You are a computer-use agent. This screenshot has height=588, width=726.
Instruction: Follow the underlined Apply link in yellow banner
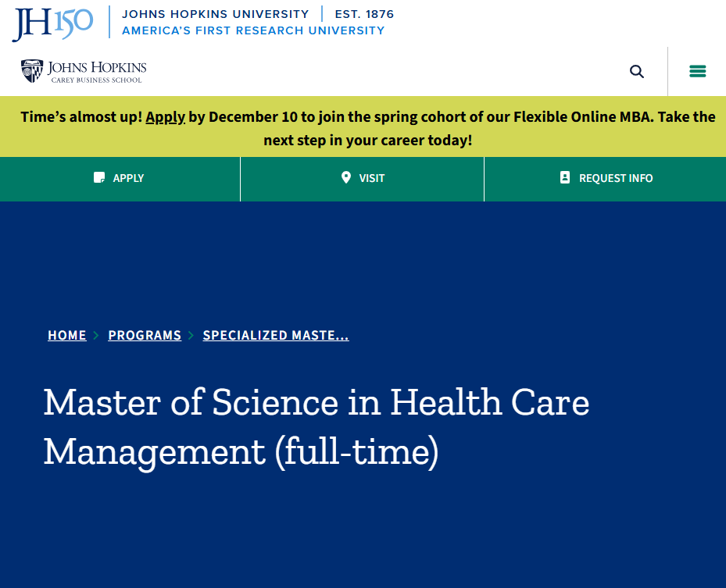tap(165, 117)
